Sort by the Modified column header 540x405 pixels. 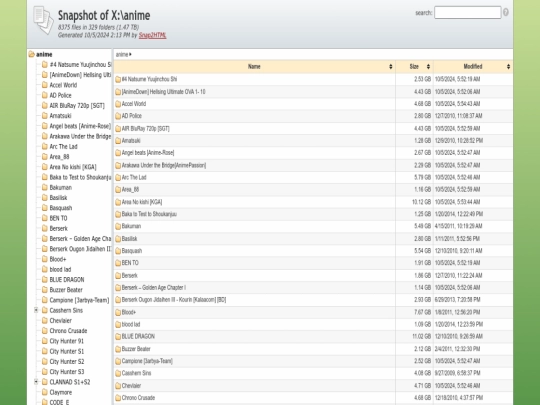point(472,66)
